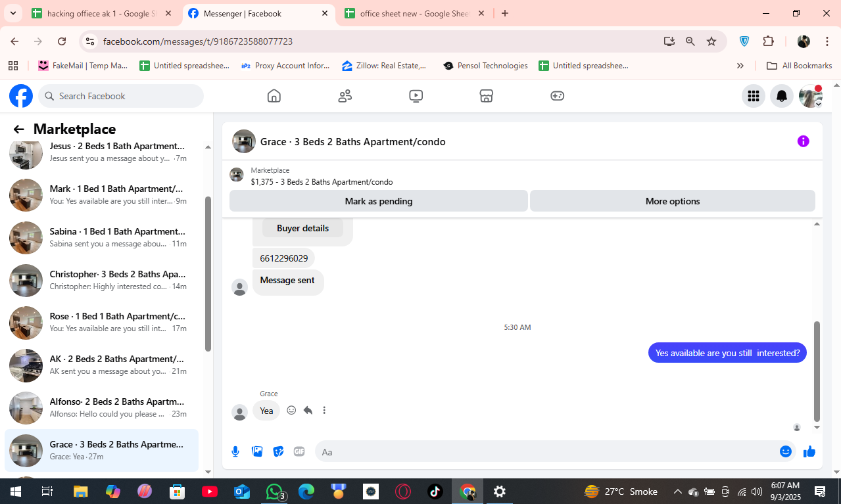Open a new browser tab
The image size is (841, 504).
(x=504, y=13)
